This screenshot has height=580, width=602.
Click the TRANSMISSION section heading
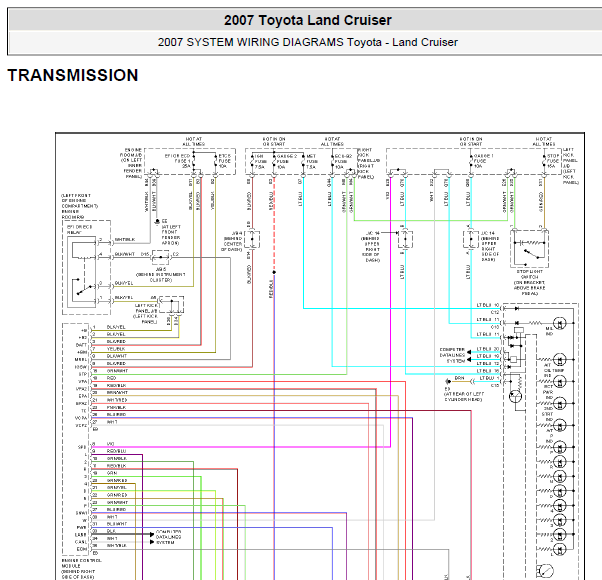coord(73,75)
